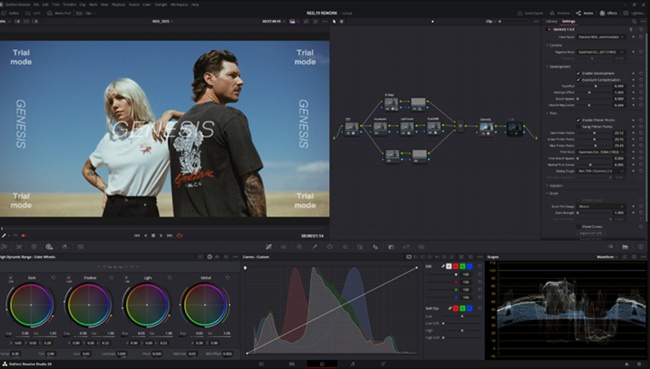Switch to Deliver page icon

pos(383,364)
